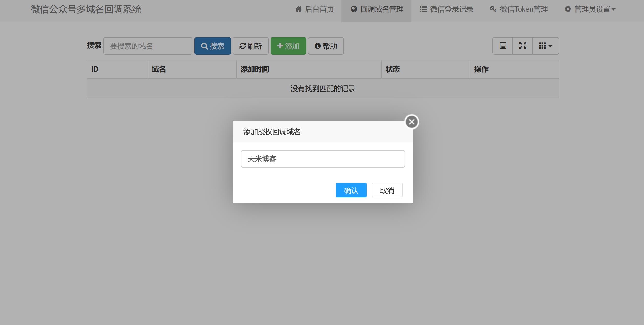Image resolution: width=644 pixels, height=325 pixels.
Task: Confirm the dialog with 确认 button
Action: [x=351, y=190]
